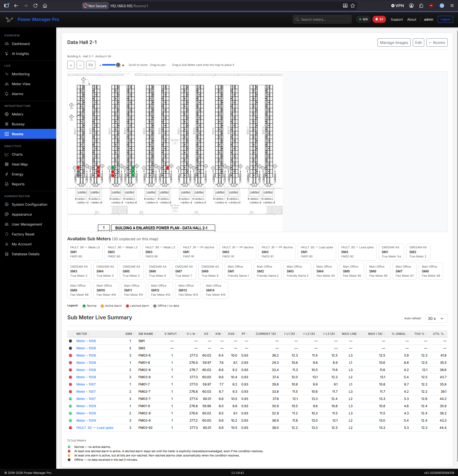Image resolution: width=458 pixels, height=476 pixels.
Task: Select Main Office SM1 Friendly Name 1 card
Action: (x=238, y=271)
